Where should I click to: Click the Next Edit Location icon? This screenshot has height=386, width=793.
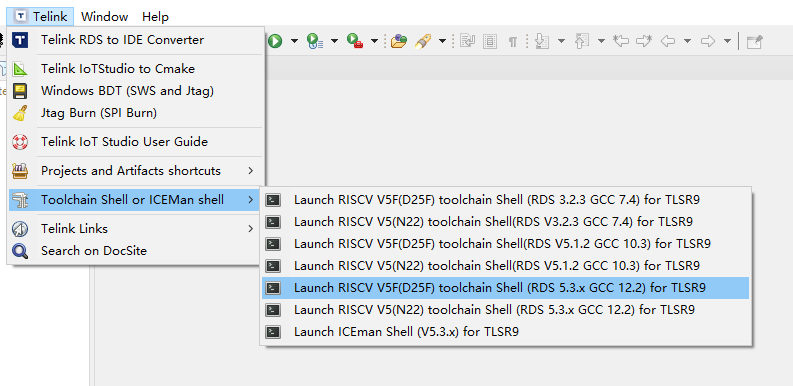(644, 41)
